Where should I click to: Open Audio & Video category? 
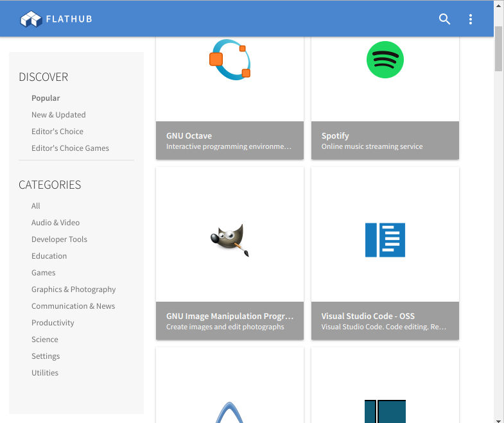(56, 223)
